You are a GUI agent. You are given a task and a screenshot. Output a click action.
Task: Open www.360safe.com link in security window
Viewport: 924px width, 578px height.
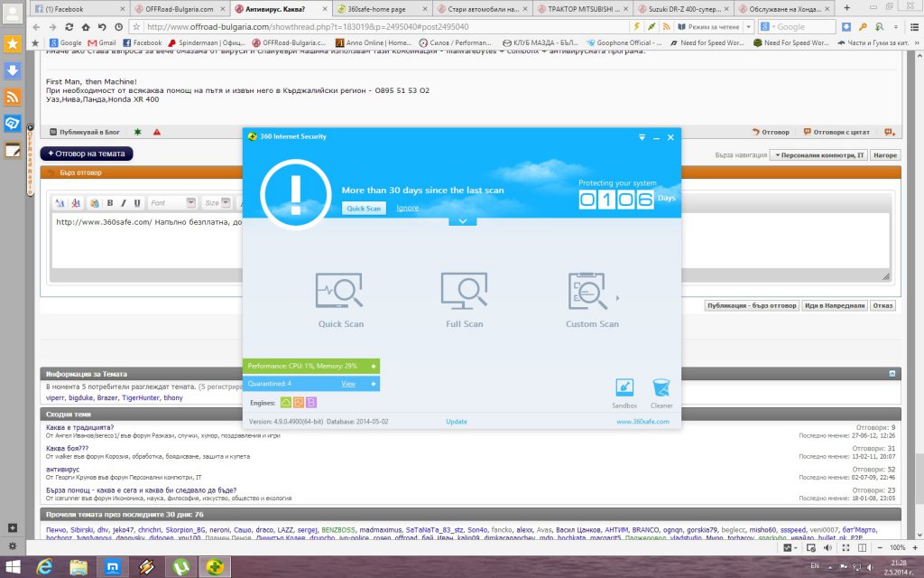[642, 422]
